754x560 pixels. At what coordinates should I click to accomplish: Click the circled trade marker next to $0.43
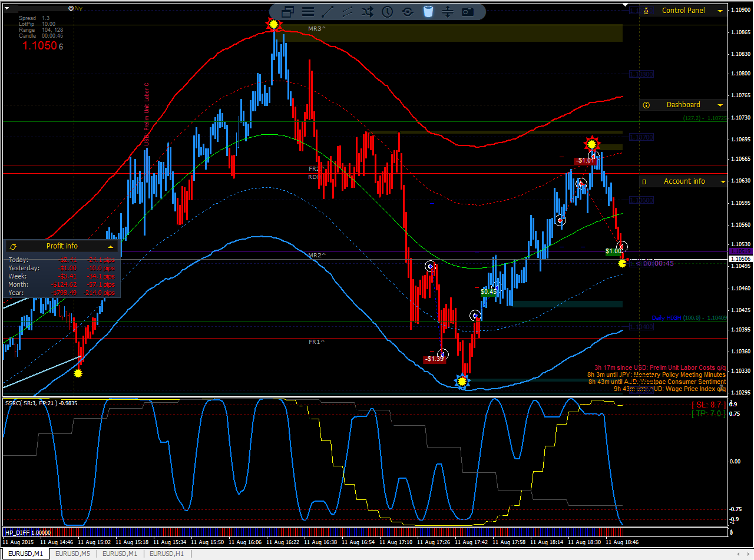(x=496, y=287)
